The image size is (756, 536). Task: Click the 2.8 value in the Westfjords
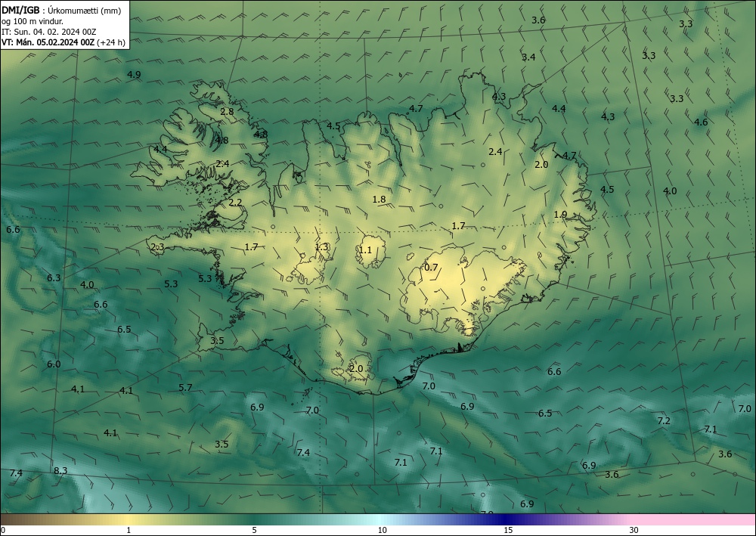227,111
